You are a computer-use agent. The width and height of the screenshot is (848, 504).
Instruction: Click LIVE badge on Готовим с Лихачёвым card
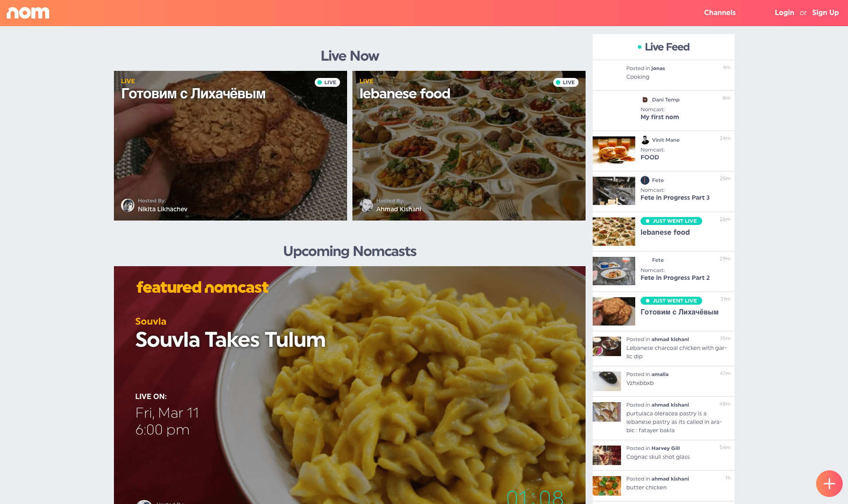(327, 82)
